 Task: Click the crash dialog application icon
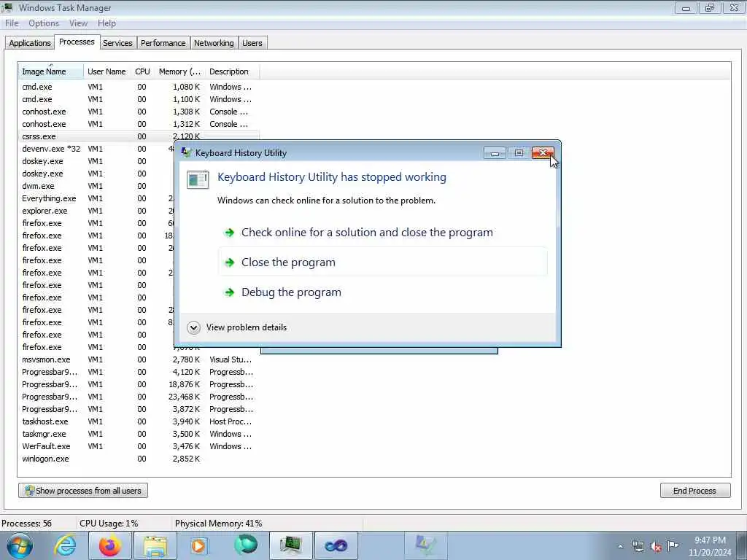[x=197, y=179]
